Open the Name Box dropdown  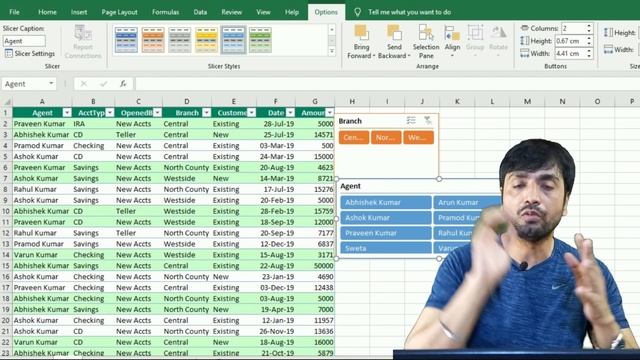click(x=51, y=84)
